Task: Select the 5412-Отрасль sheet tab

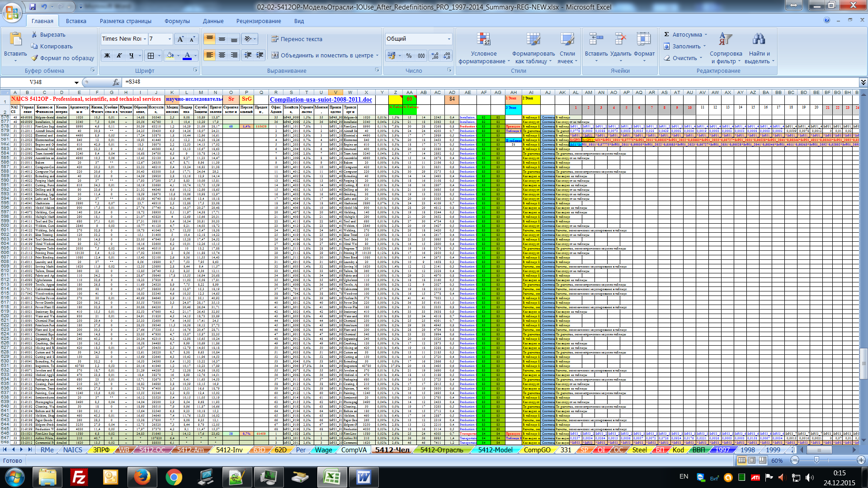Action: (441, 450)
